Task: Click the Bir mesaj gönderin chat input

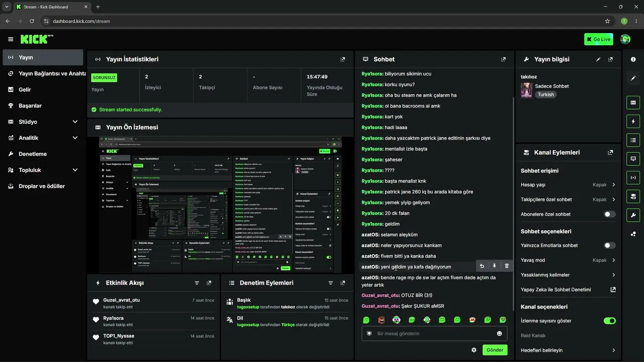Action: coord(434,333)
